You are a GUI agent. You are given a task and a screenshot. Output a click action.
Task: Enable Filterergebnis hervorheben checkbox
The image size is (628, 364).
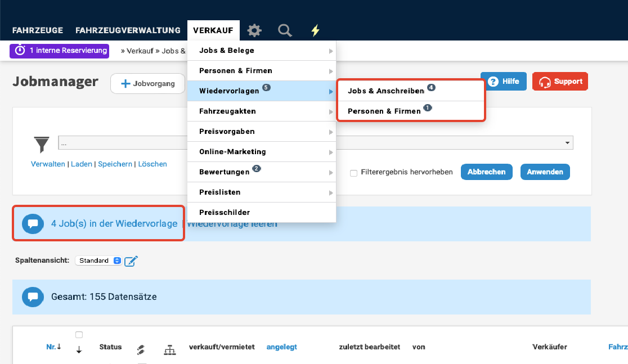coord(354,173)
